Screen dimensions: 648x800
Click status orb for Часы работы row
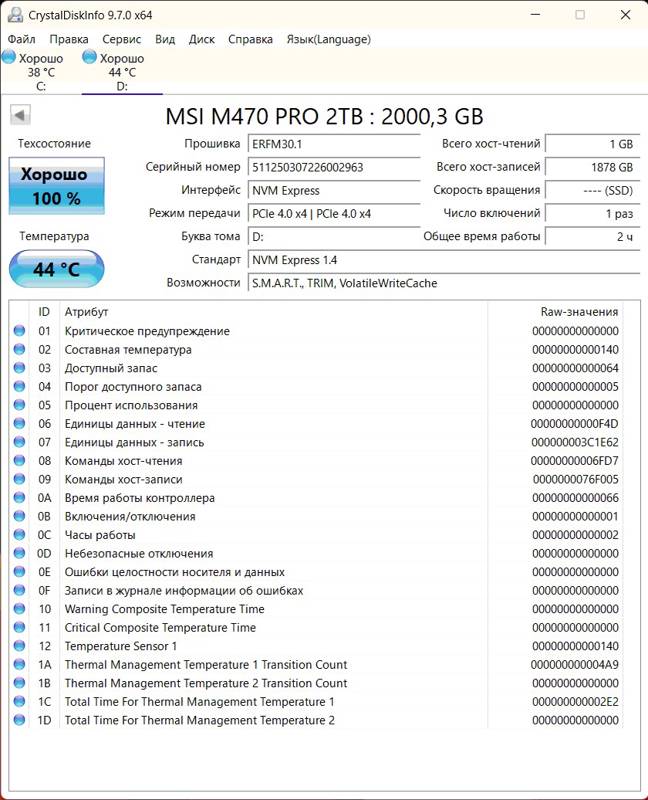tap(20, 535)
